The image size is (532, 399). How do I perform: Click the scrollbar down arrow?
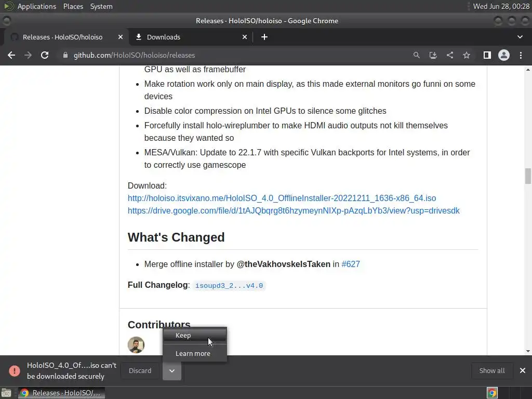[528, 351]
